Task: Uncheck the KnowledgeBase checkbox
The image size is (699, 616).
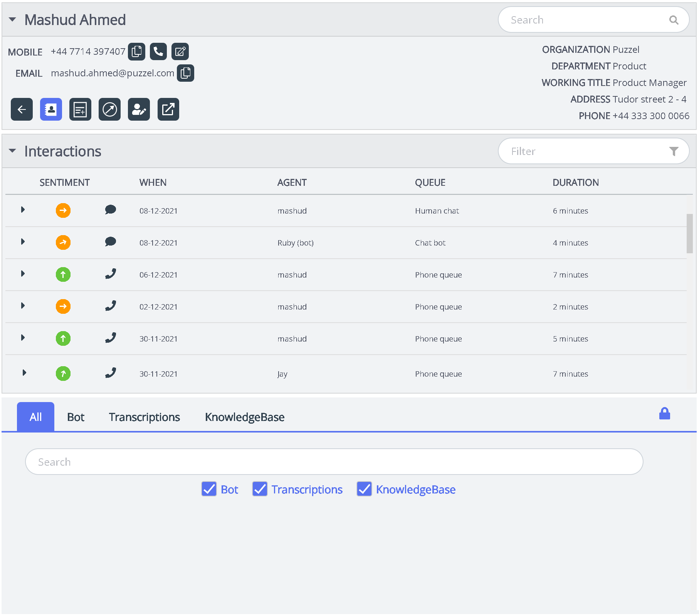Action: click(364, 489)
